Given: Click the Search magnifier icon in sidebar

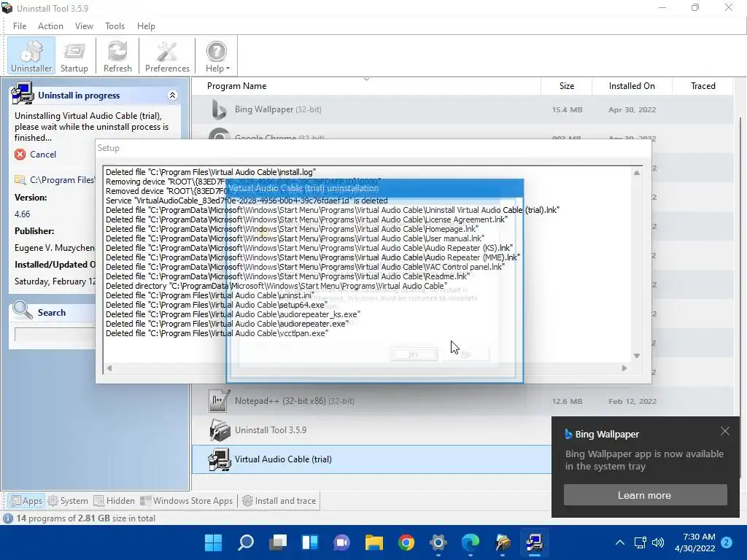Looking at the screenshot, I should [x=23, y=311].
